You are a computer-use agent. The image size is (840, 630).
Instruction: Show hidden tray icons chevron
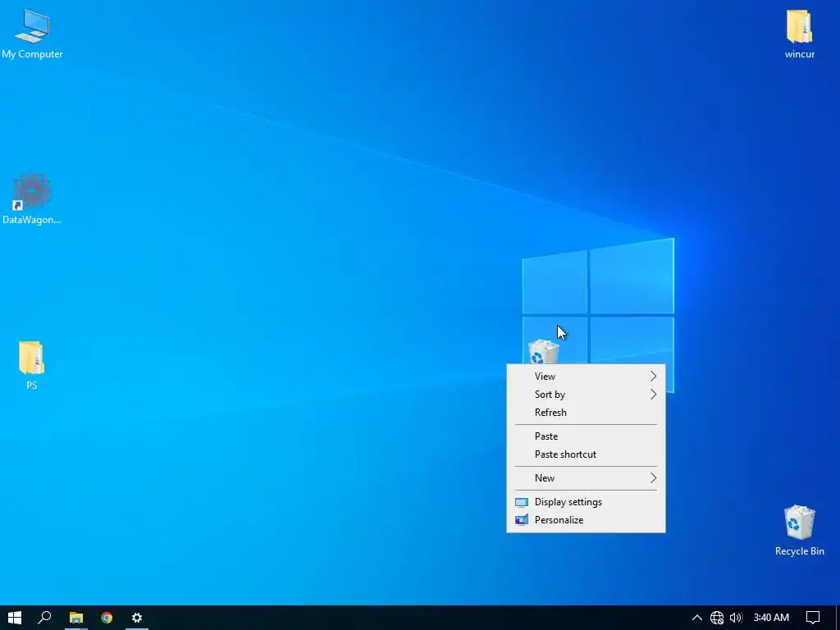(697, 618)
